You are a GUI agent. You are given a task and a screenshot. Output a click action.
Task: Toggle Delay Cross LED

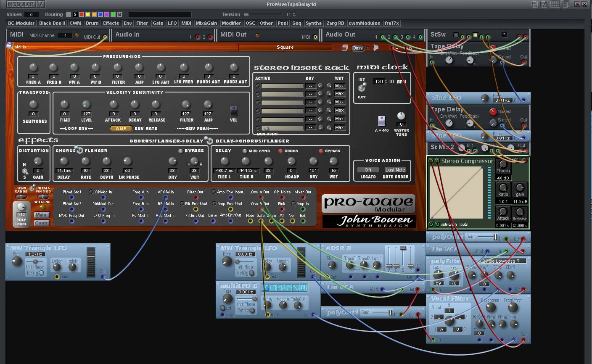pyautogui.click(x=280, y=151)
